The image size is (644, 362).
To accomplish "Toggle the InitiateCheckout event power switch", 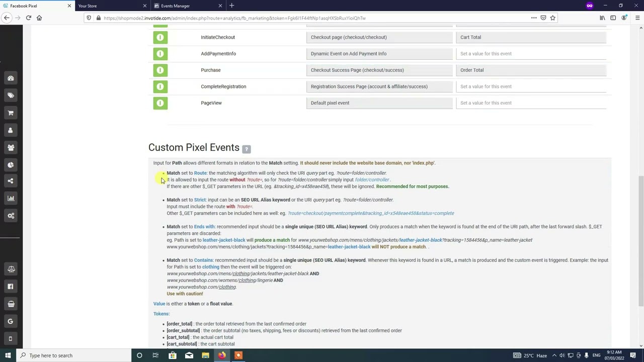I will pos(160,37).
